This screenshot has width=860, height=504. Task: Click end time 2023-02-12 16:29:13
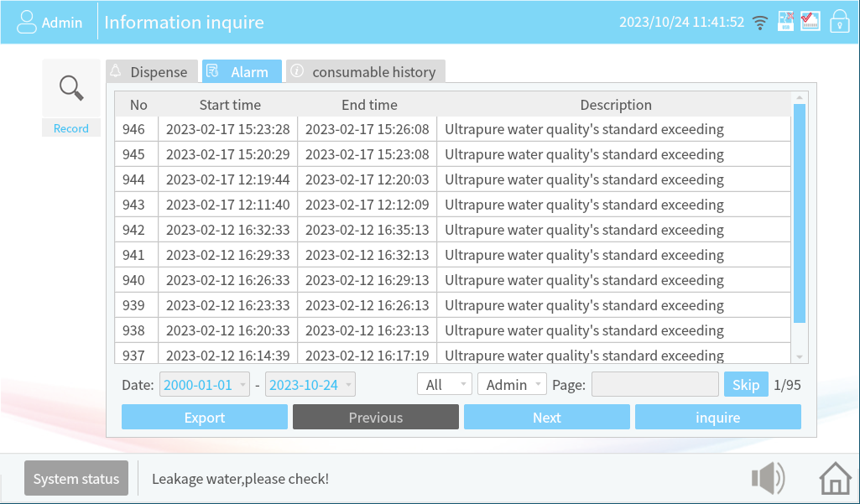tap(367, 280)
